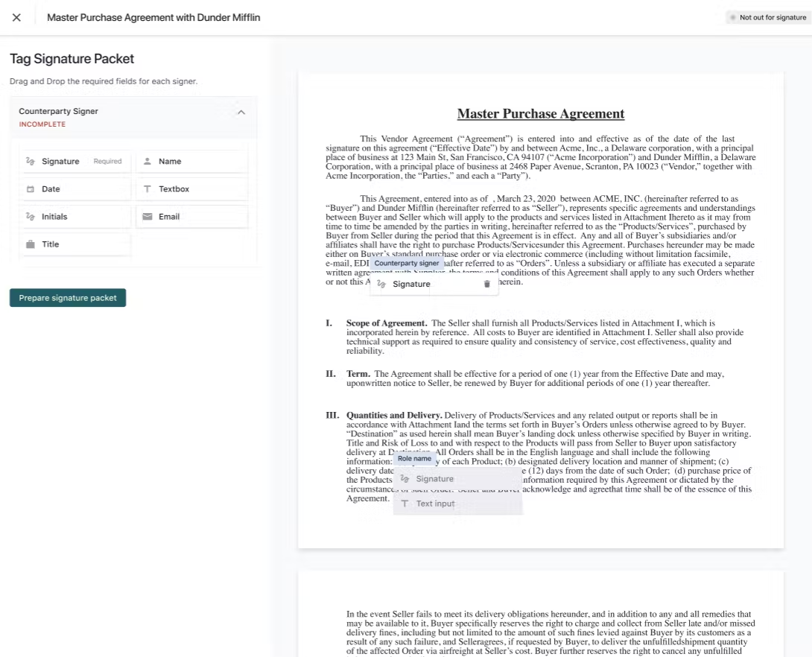Click the Required label on Signature tile
Image resolution: width=812 pixels, height=657 pixels.
coord(108,161)
